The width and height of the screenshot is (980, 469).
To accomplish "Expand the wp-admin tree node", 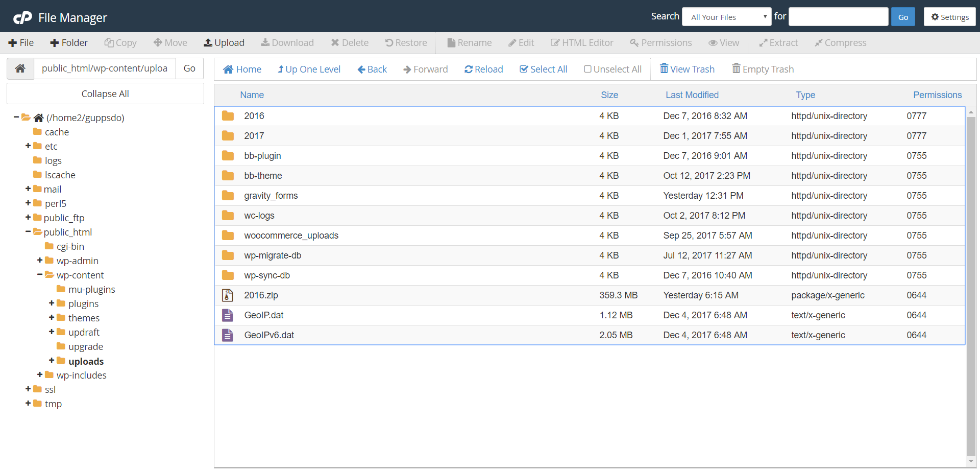I will click(40, 261).
